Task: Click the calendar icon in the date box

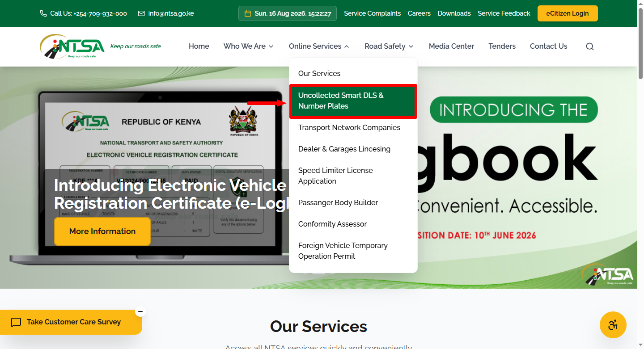Action: 248,13
